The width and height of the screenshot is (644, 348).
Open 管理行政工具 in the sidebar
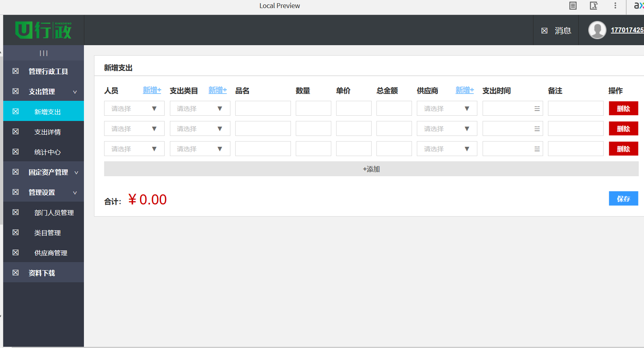[x=44, y=71]
